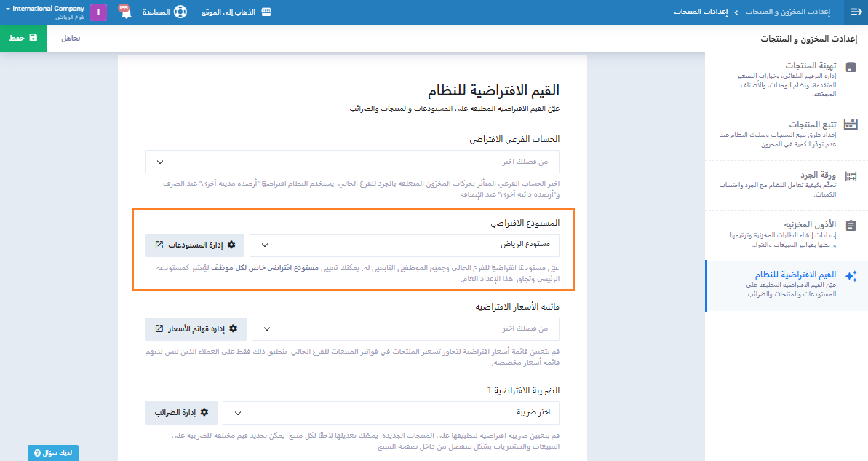Click the إدارة المستودعات manage warehouses button
This screenshot has height=461, width=868.
[x=195, y=245]
